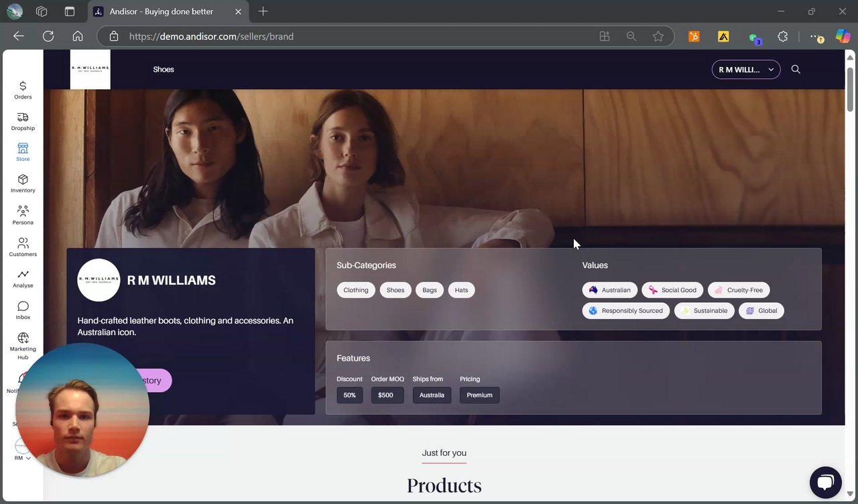Open the Persona sidebar item

pyautogui.click(x=23, y=215)
